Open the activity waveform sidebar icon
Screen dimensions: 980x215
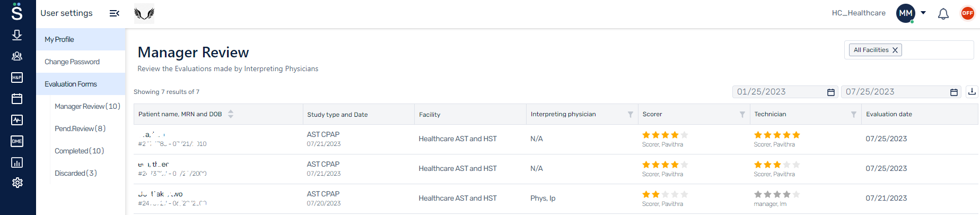pos(17,120)
